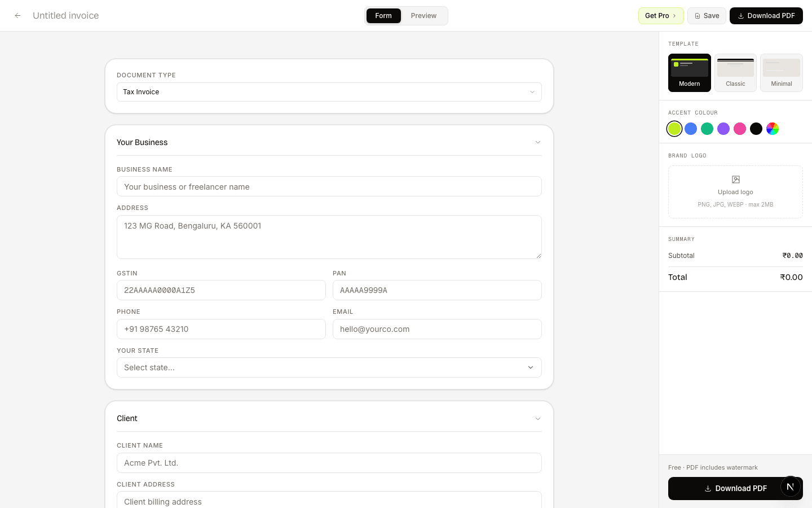
Task: Focus the business Address text area
Action: point(329,237)
